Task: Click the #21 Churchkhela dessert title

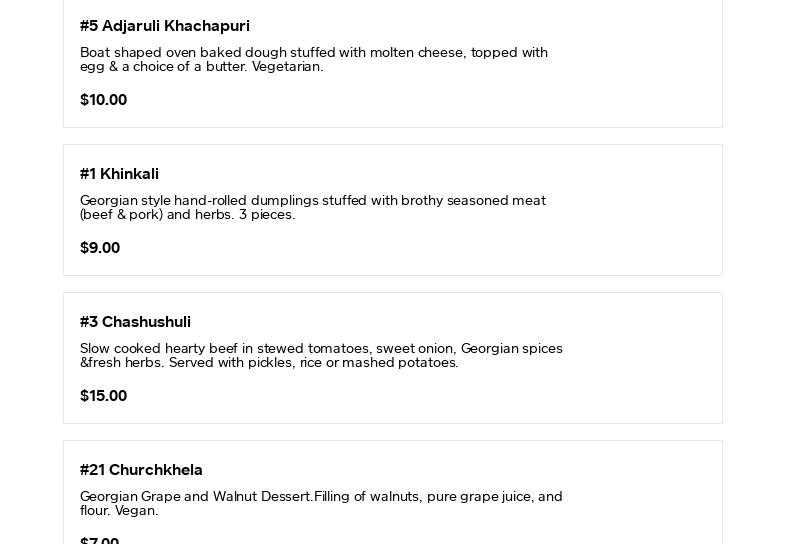Action: [x=141, y=470]
